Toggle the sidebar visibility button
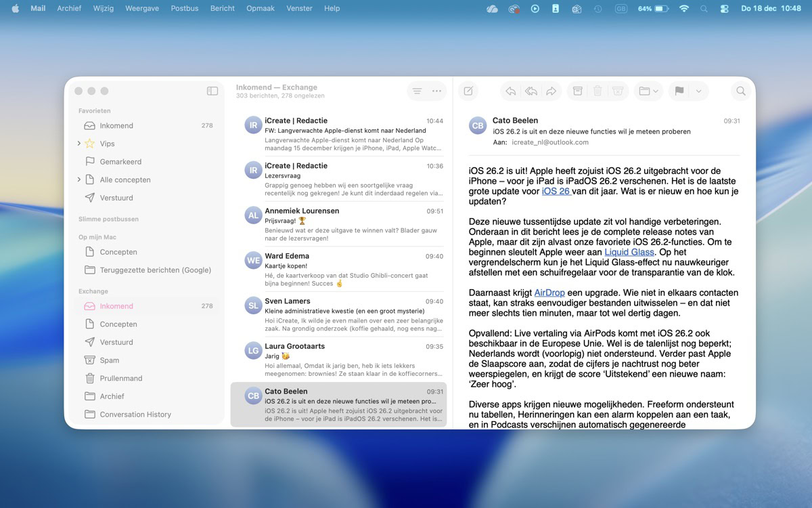This screenshot has height=508, width=812. [212, 90]
